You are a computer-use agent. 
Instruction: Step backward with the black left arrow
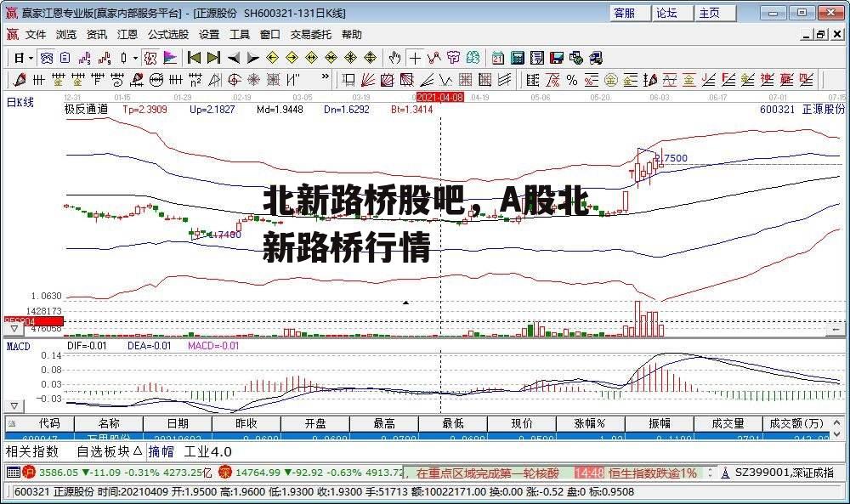234,58
